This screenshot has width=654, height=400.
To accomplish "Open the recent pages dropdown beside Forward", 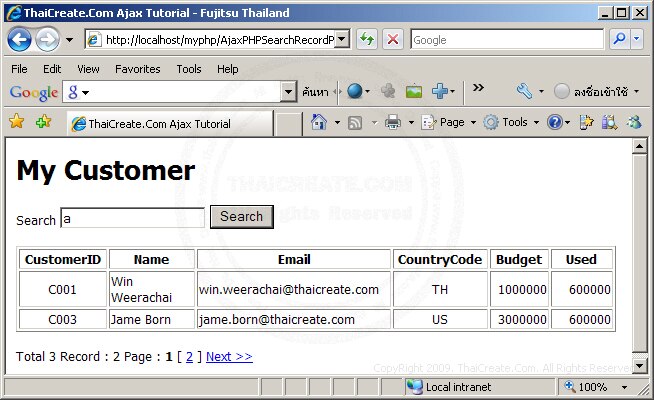I will click(x=69, y=40).
